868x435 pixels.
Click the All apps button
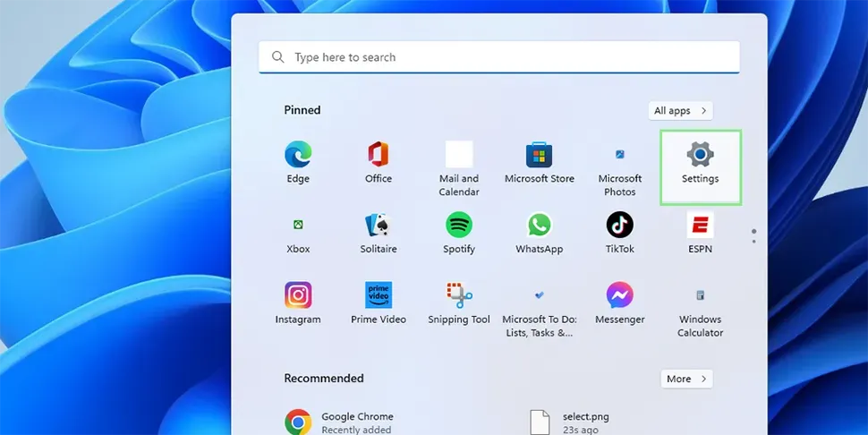coord(680,111)
